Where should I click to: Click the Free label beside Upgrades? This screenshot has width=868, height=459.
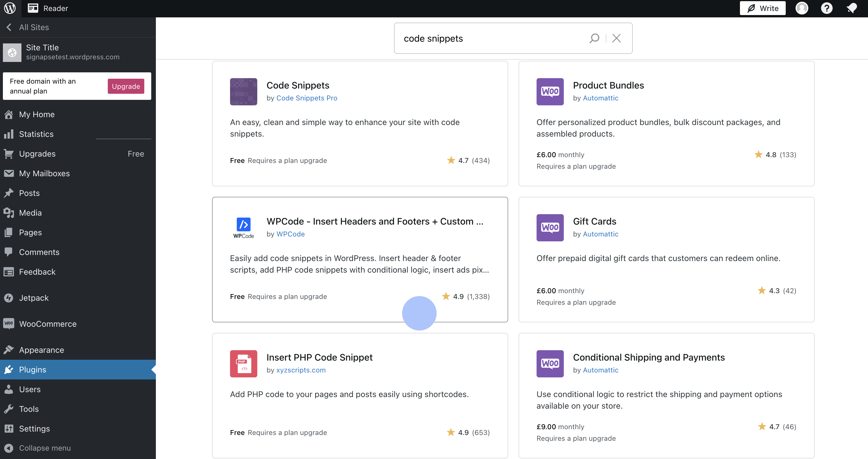pos(136,154)
